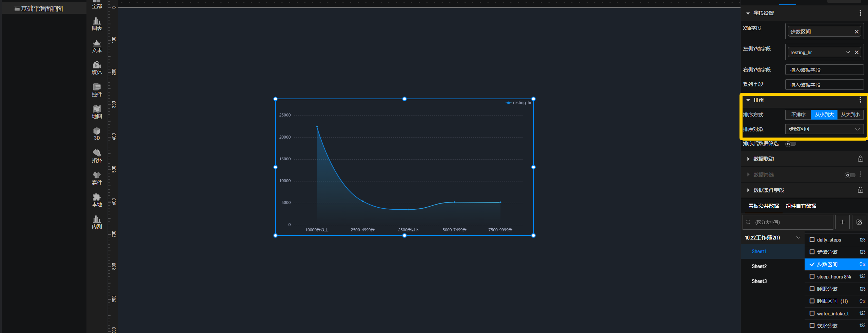Open the 文本 text components category
Screen dimensions: 868x333
(97, 46)
